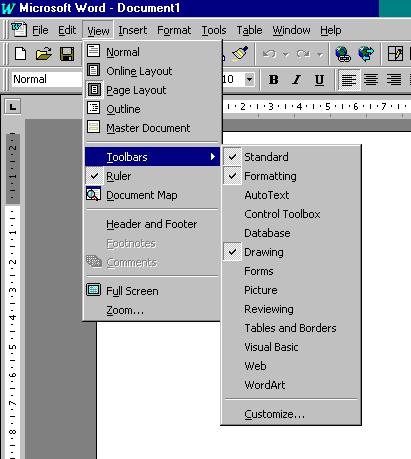Image resolution: width=411 pixels, height=459 pixels.
Task: Click the horizontal ruler at mark 4
Action: [x=299, y=107]
